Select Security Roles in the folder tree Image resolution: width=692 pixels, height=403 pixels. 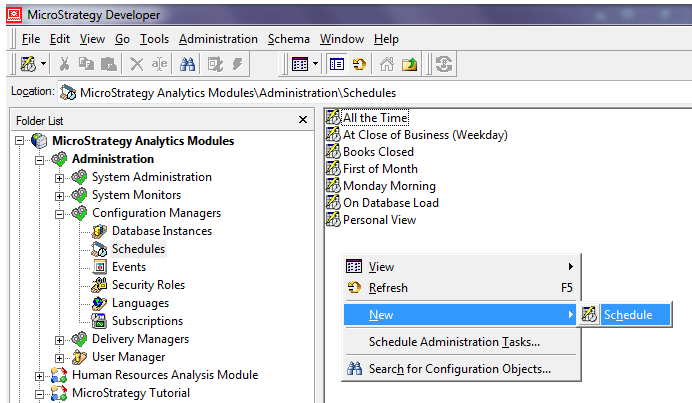[147, 285]
